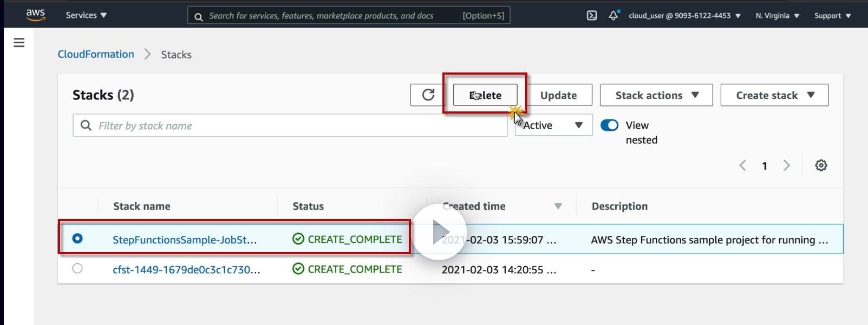Toggle the View nested switch
This screenshot has width=868, height=325.
609,125
